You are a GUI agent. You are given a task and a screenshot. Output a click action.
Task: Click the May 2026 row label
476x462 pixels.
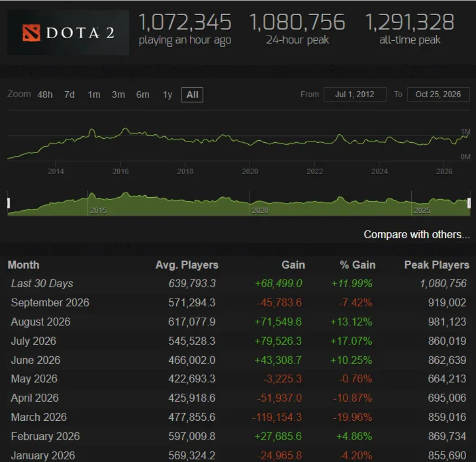pos(34,379)
